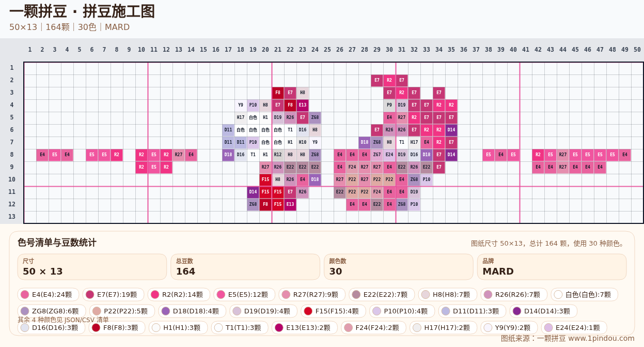Click the F8 bead cell in row 3
The image size is (644, 347).
pos(278,93)
